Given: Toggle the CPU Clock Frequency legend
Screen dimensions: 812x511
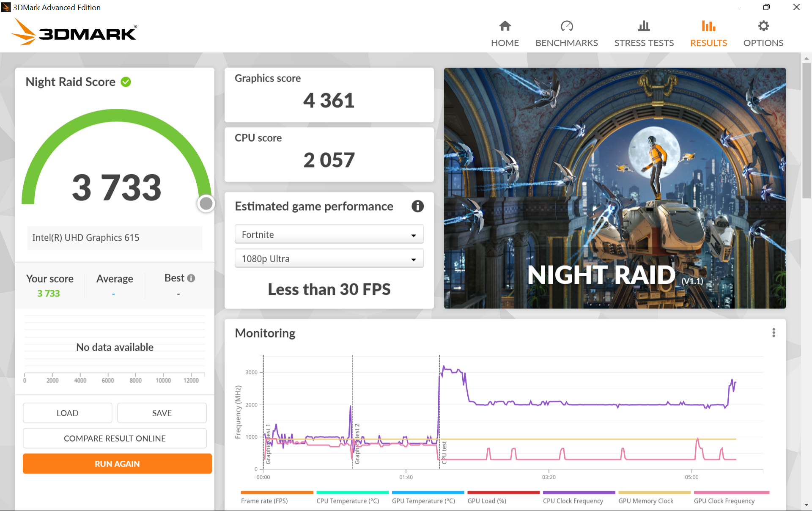Looking at the screenshot, I should pyautogui.click(x=573, y=501).
